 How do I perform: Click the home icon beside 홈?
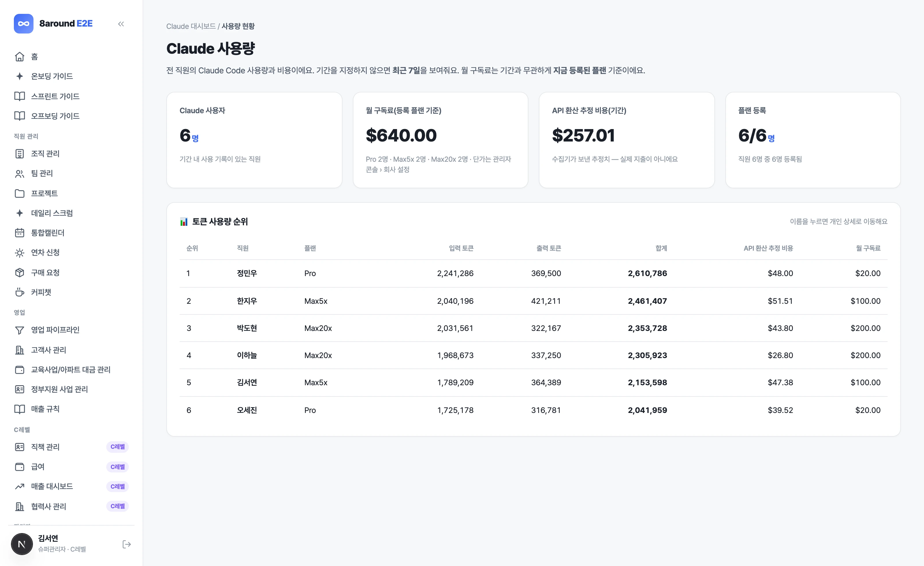(x=20, y=57)
